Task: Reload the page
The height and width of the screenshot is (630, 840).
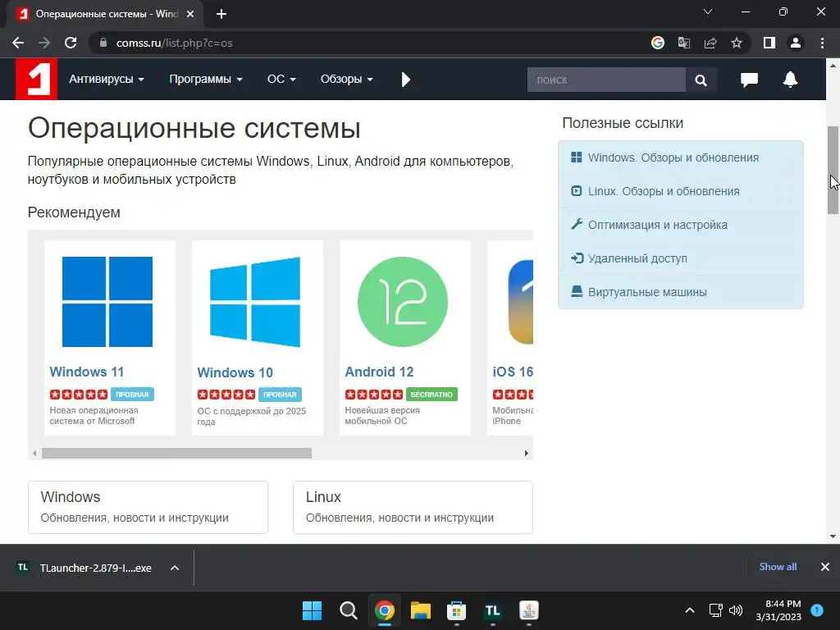Action: pos(71,43)
